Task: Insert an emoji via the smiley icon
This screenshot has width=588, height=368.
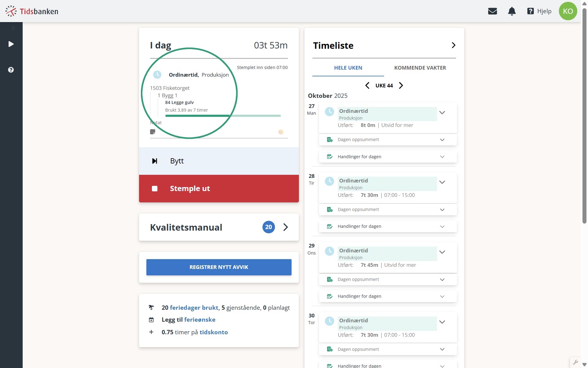Action: point(281,132)
